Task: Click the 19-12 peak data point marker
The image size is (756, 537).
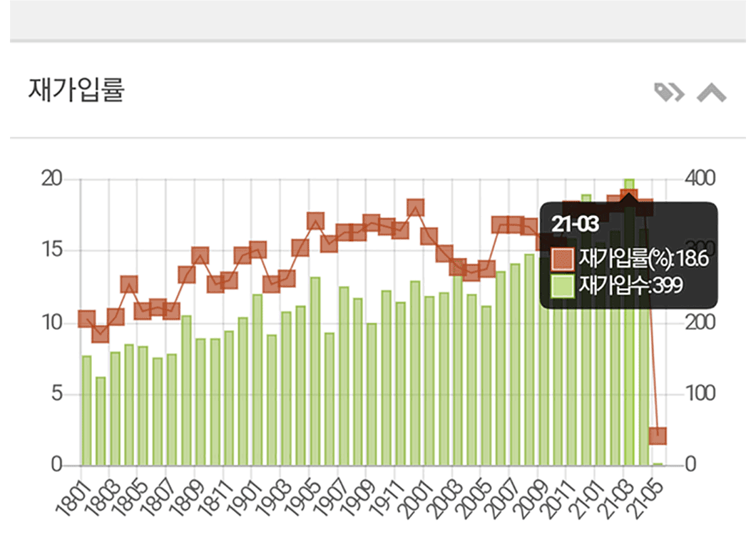Action: [415, 208]
